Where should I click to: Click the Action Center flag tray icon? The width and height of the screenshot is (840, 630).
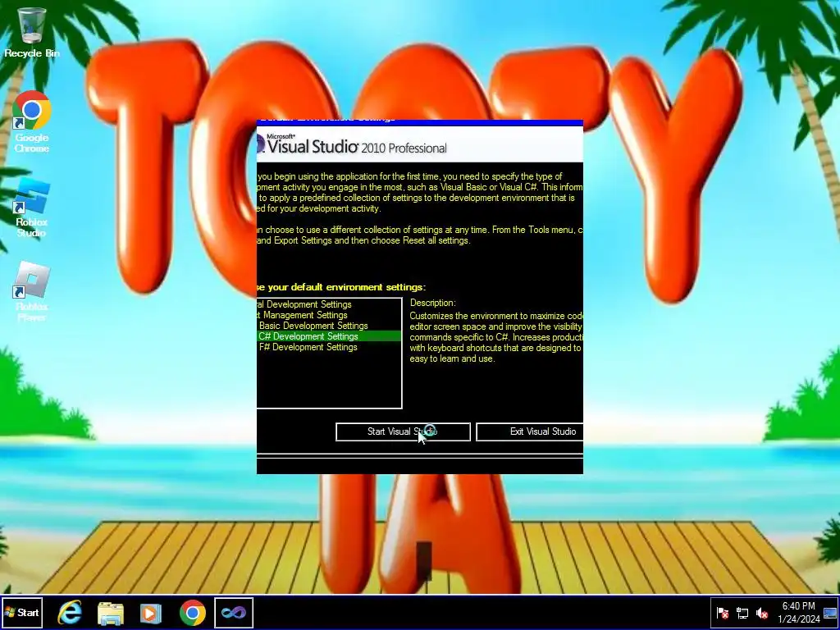(723, 613)
